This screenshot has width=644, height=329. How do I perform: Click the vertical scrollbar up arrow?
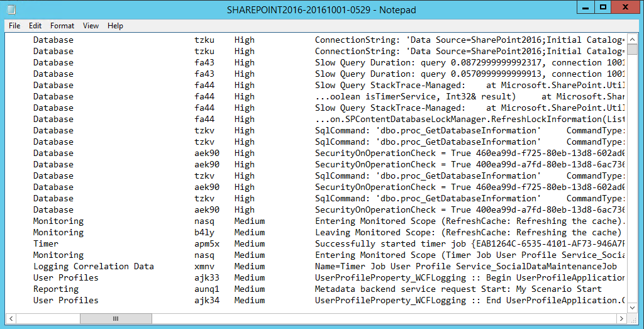(x=631, y=40)
